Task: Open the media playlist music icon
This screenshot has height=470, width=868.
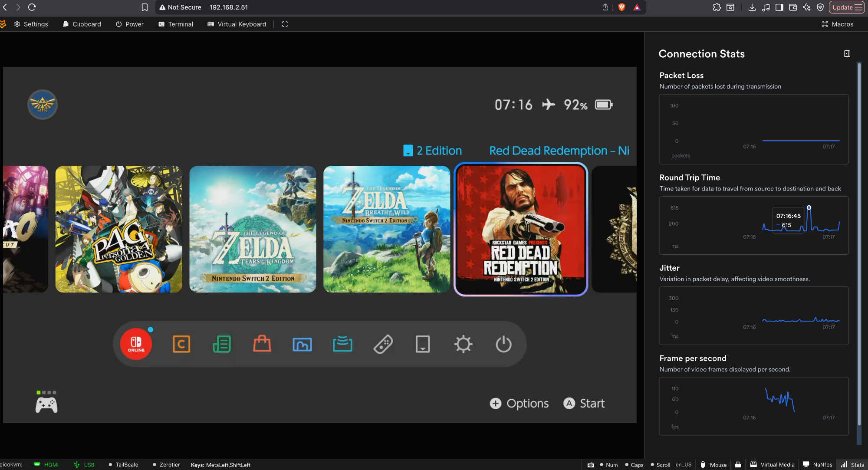Action: pyautogui.click(x=766, y=7)
